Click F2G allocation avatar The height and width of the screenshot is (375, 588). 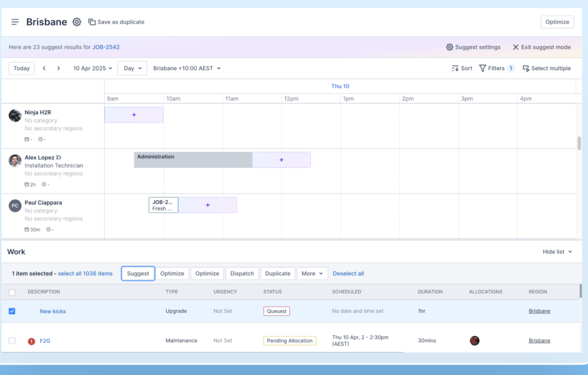tap(474, 341)
